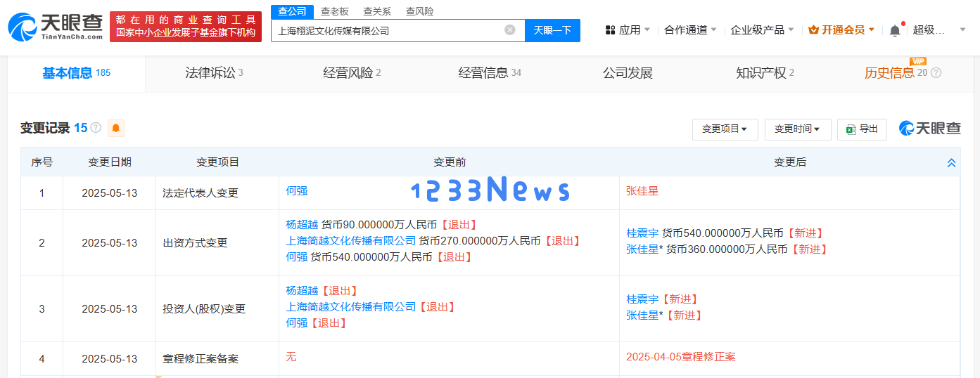Screen dimensions: 980x378
Task: Click the 变更后 column header
Action: (790, 162)
